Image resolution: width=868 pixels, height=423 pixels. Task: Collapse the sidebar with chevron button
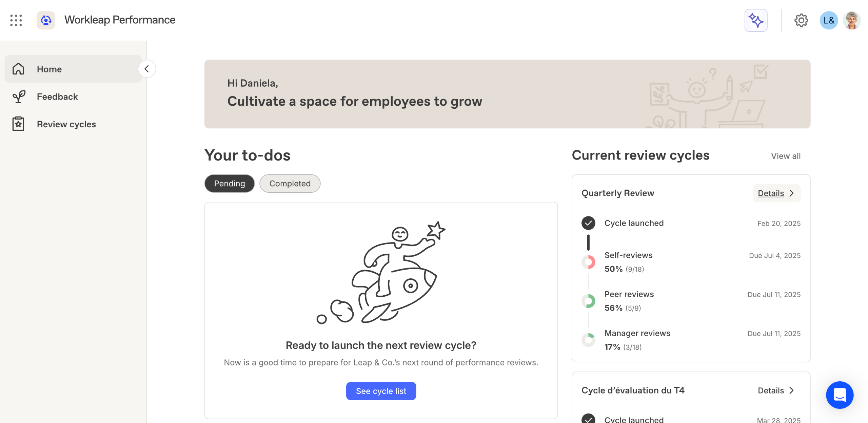click(147, 69)
